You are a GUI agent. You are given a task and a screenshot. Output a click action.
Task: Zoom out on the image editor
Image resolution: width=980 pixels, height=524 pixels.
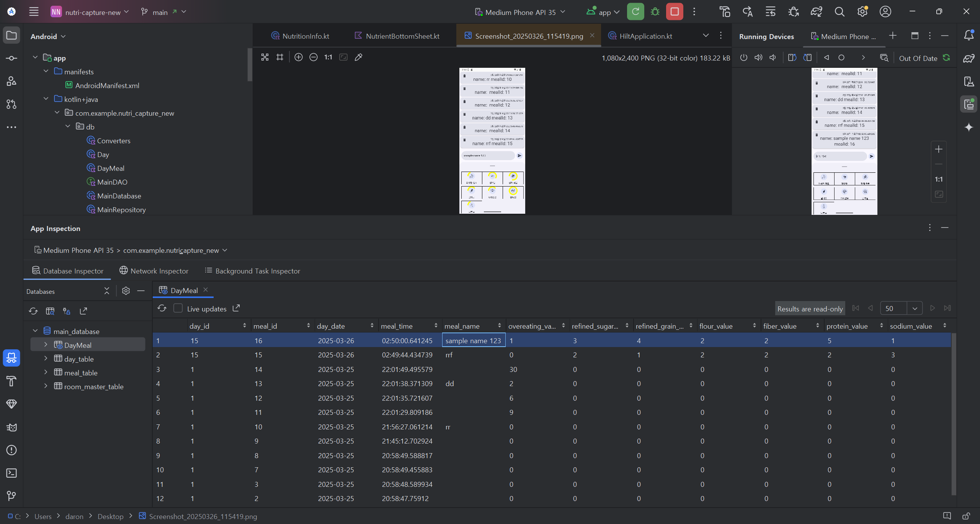[314, 57]
